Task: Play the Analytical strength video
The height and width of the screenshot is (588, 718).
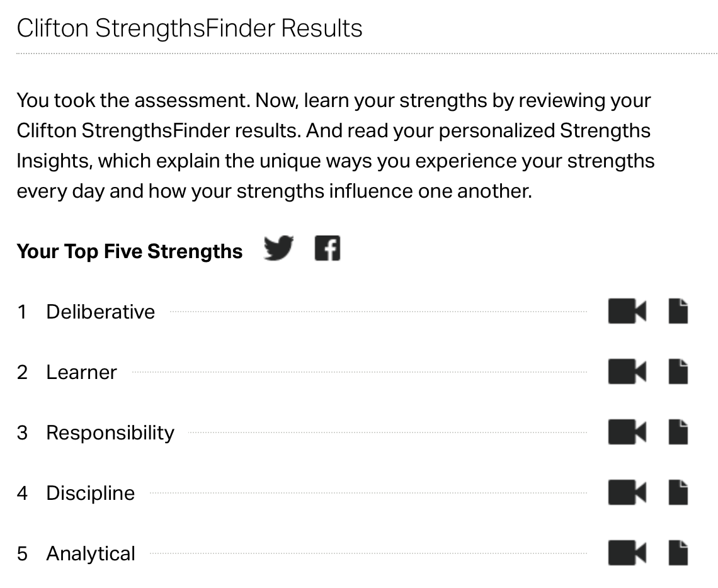Action: pyautogui.click(x=627, y=553)
